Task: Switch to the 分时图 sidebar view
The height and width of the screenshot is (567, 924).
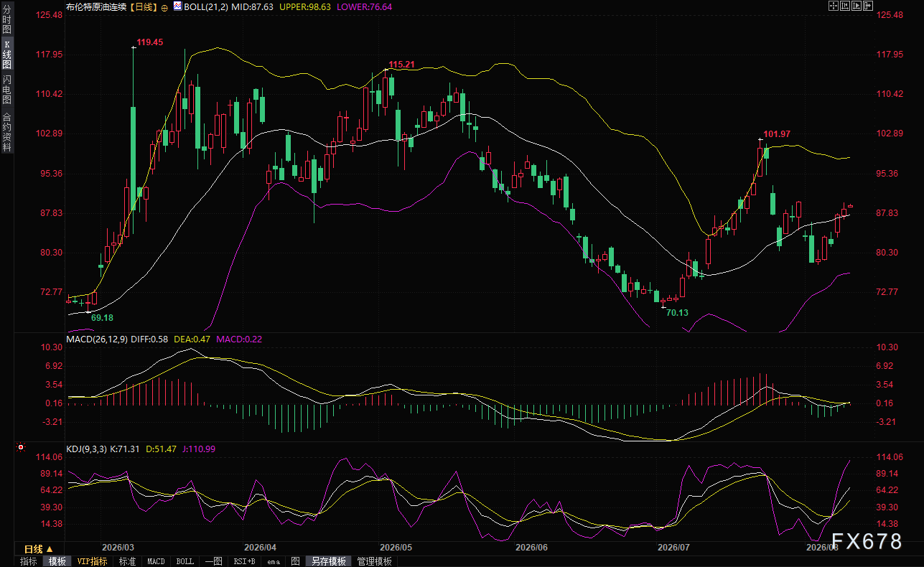Action: coord(7,20)
